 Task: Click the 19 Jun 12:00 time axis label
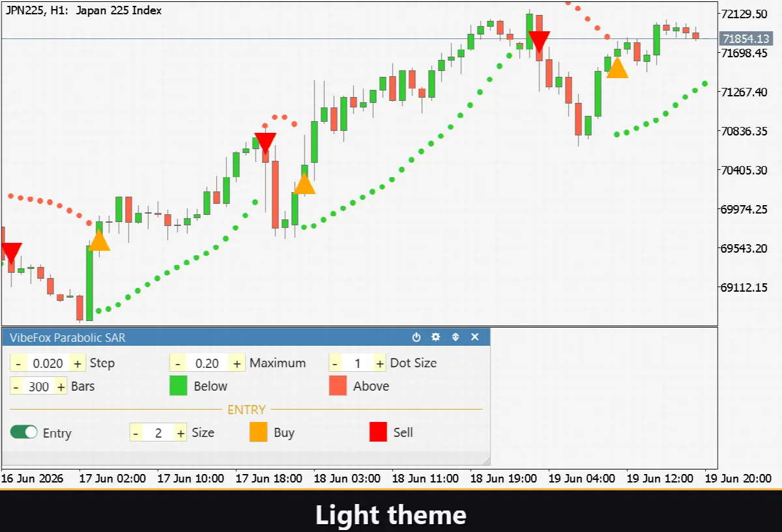(659, 478)
